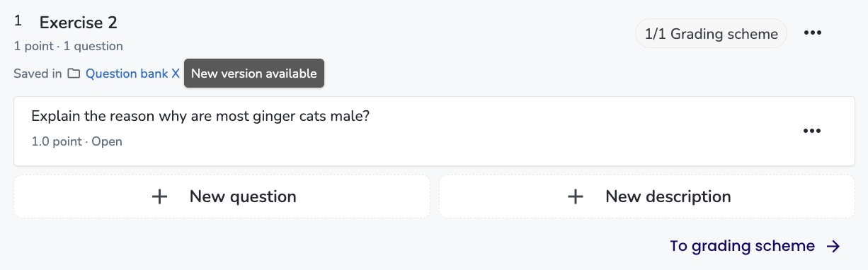Click the arrow icon after To grading scheme
This screenshot has height=270, width=868.
(834, 246)
